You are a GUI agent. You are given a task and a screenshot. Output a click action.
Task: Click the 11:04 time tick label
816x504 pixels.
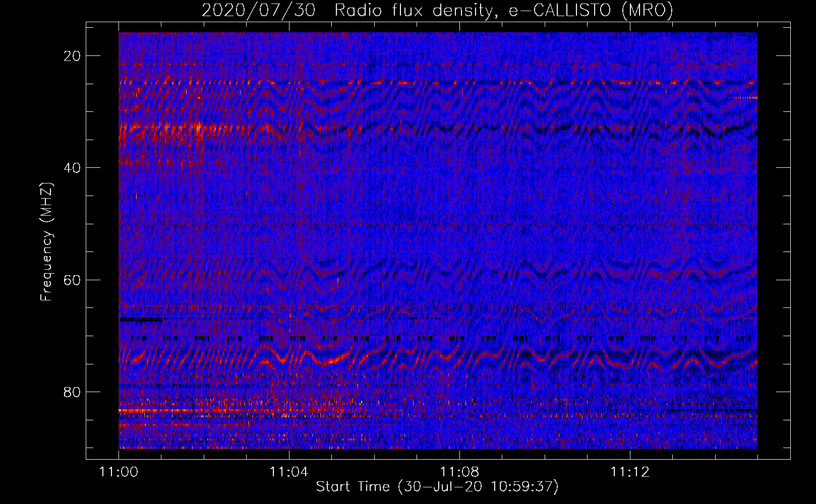coord(288,472)
